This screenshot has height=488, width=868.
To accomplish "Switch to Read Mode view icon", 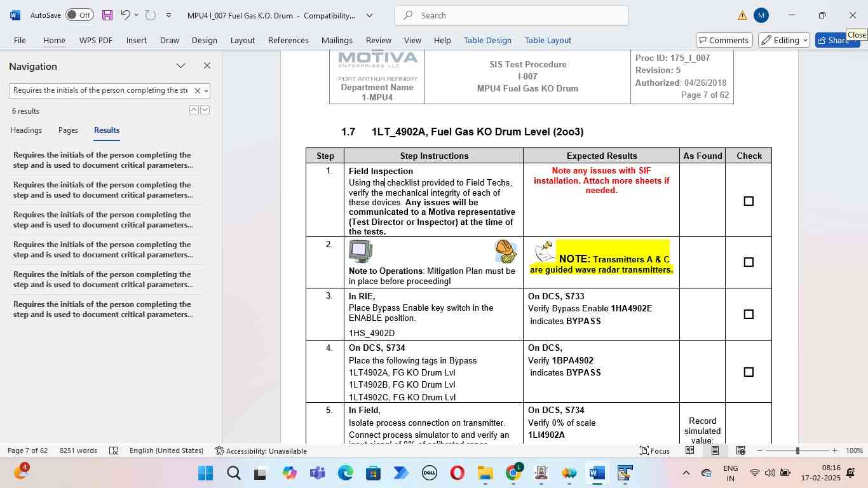I will tap(689, 451).
